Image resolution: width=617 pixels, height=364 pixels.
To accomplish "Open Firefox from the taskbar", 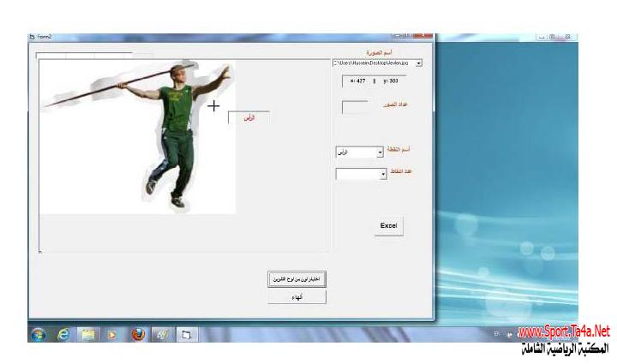I will pyautogui.click(x=138, y=335).
